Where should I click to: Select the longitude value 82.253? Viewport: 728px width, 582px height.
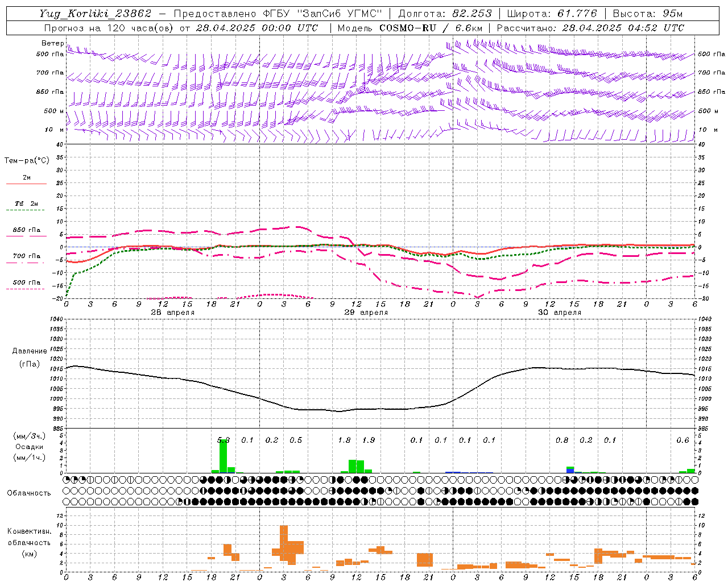(472, 14)
